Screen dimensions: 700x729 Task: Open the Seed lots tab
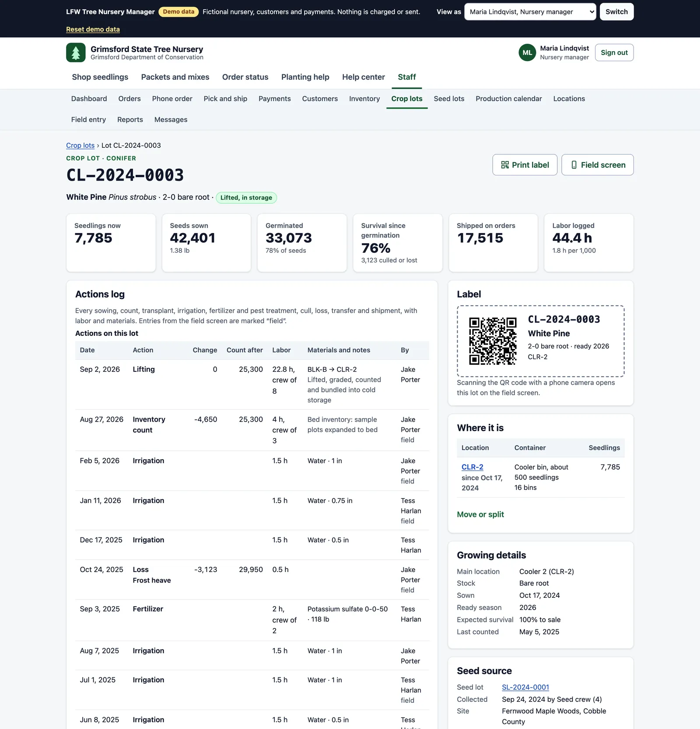449,99
